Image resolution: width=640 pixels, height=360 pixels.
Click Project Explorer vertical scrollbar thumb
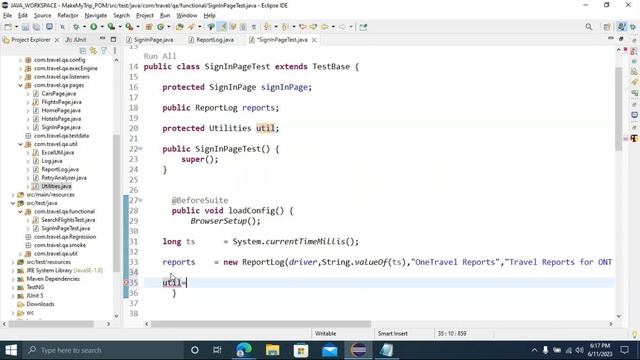[x=116, y=203]
